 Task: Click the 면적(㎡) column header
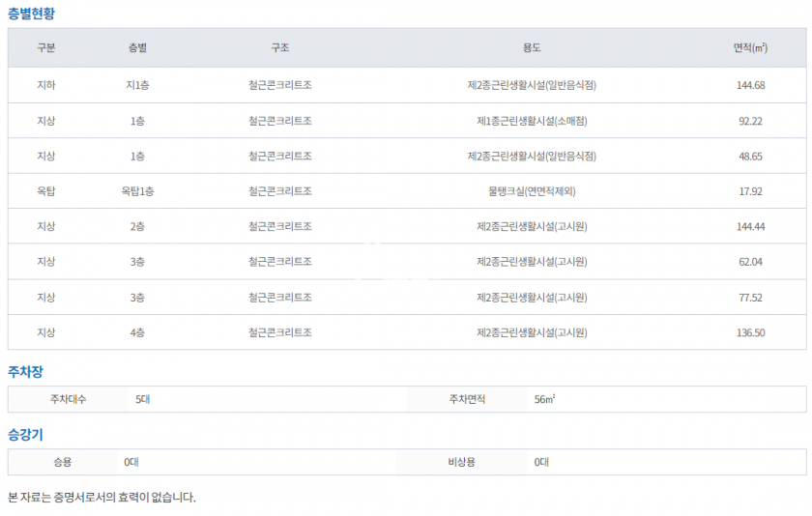(750, 48)
